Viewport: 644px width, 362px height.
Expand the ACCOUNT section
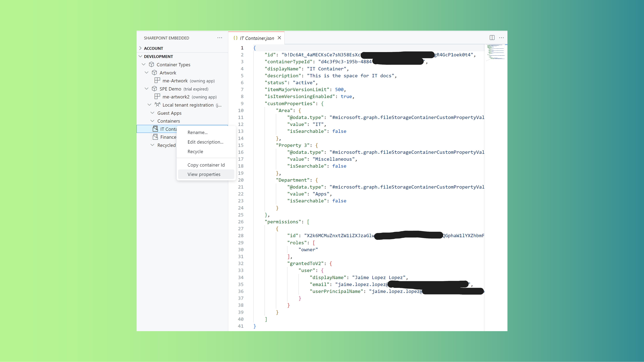[x=141, y=48]
